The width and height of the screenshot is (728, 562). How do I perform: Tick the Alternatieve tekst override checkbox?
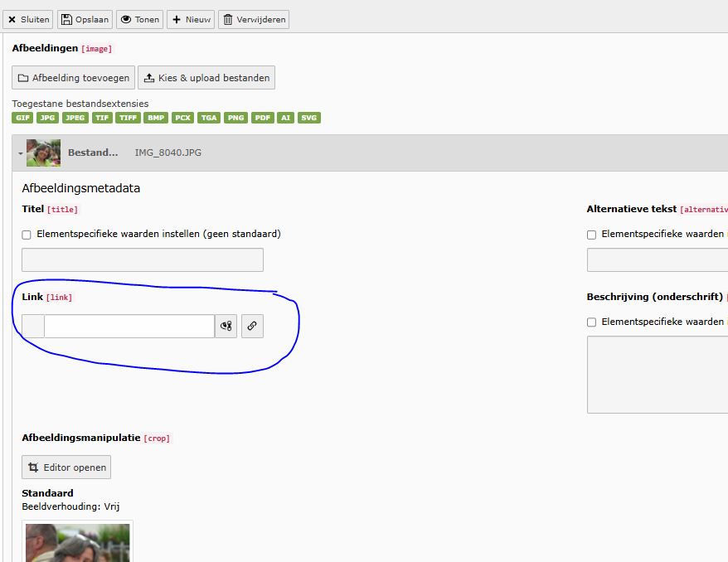pyautogui.click(x=591, y=235)
